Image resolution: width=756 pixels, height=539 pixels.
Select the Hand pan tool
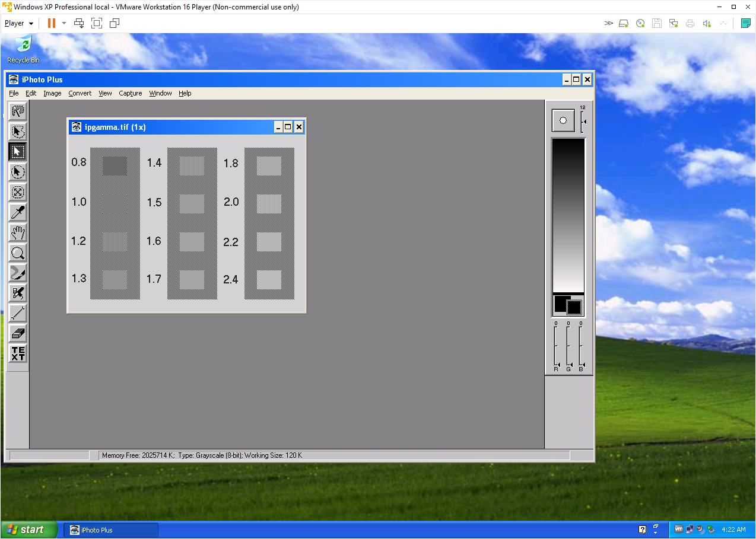(x=18, y=232)
